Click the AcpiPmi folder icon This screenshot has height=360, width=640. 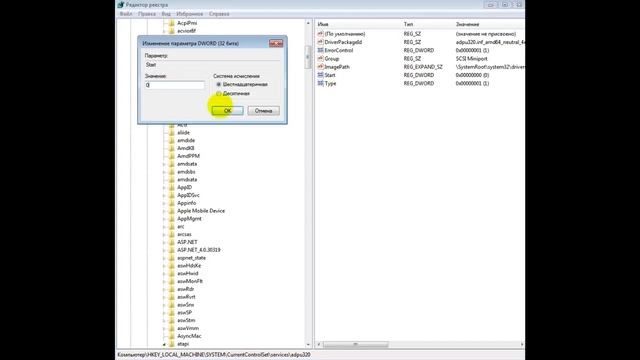pyautogui.click(x=172, y=23)
